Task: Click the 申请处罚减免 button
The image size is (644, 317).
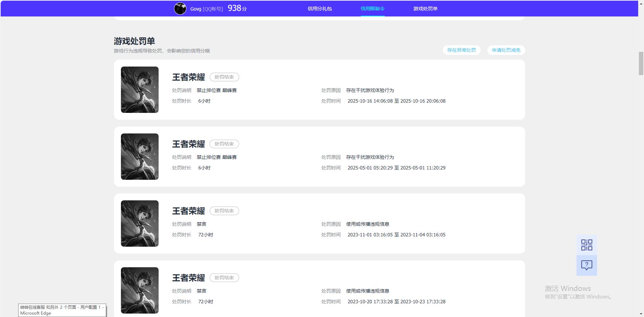Action: [x=506, y=50]
